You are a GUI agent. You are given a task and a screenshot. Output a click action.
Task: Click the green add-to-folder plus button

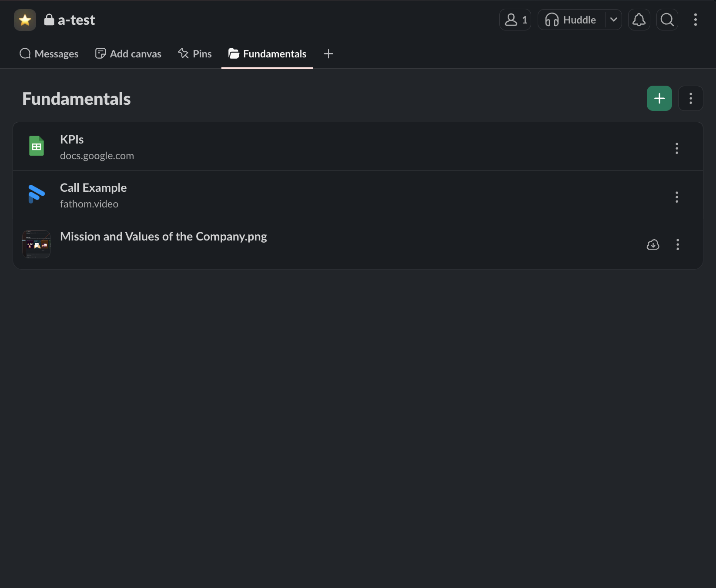(x=659, y=98)
